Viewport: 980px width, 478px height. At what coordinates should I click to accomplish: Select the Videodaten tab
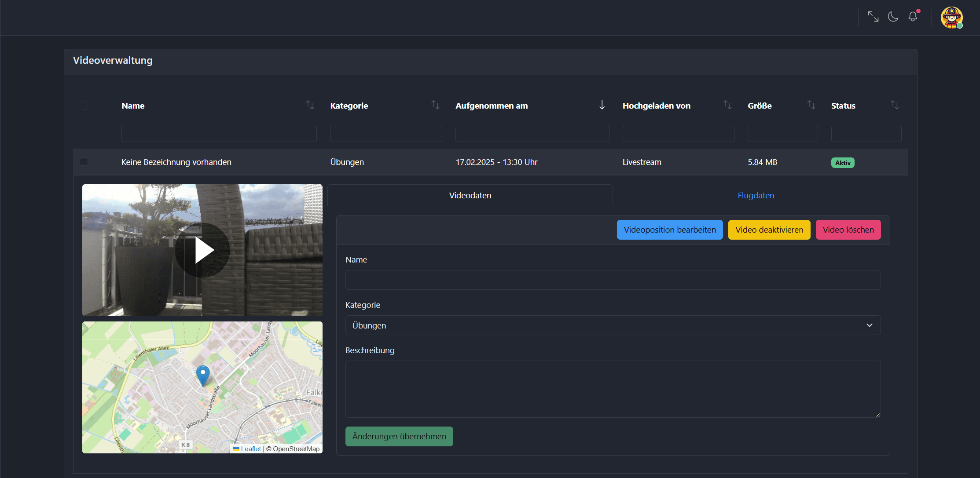[x=470, y=196]
